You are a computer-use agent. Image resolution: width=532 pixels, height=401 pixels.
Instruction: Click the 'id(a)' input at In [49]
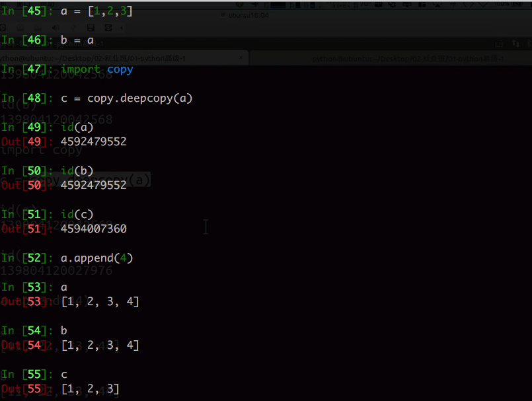[77, 128]
